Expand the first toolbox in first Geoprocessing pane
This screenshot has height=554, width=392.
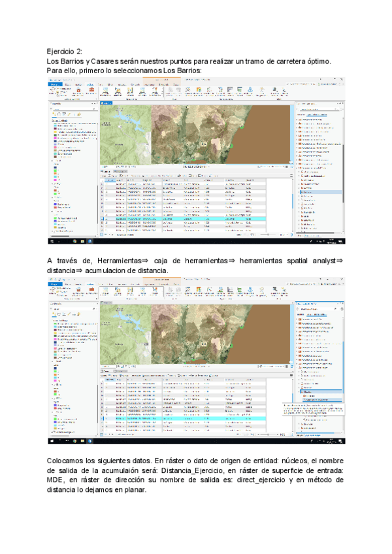(x=298, y=121)
